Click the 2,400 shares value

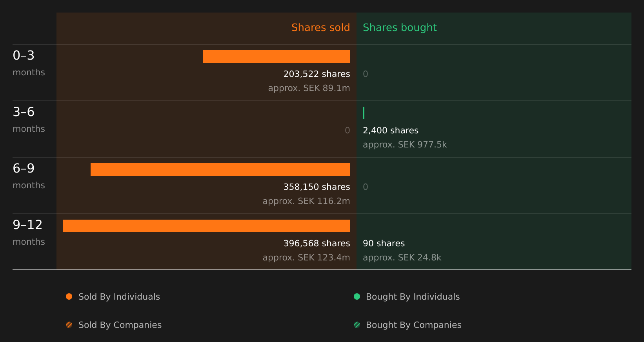[x=391, y=130]
